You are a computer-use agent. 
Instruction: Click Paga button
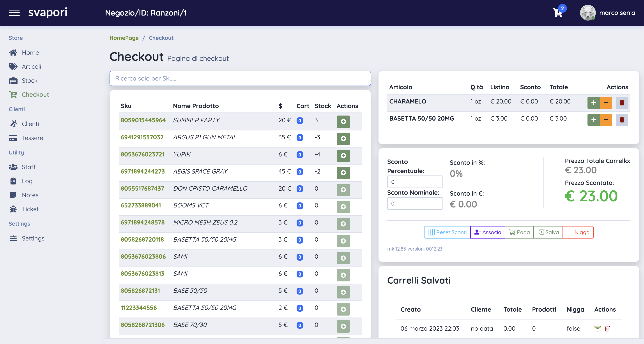(519, 232)
